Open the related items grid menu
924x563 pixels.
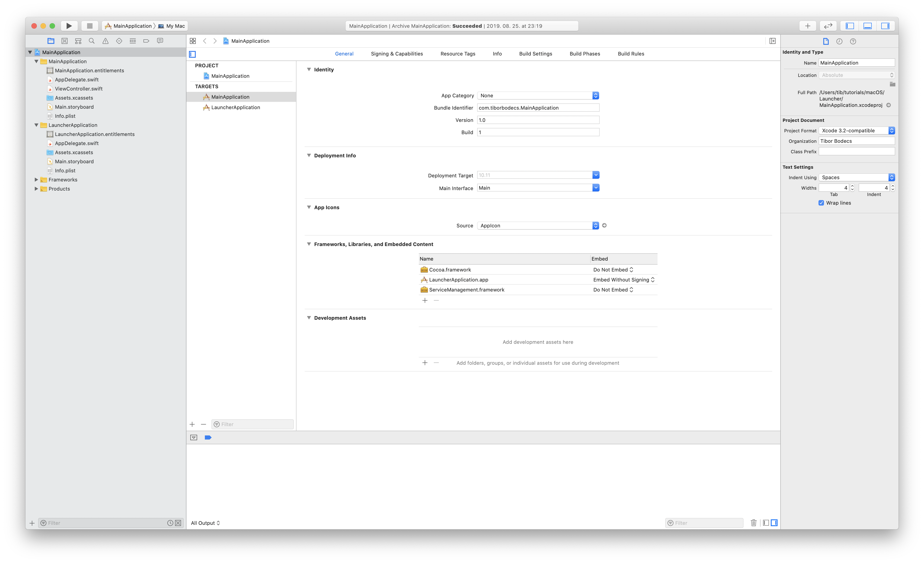193,41
